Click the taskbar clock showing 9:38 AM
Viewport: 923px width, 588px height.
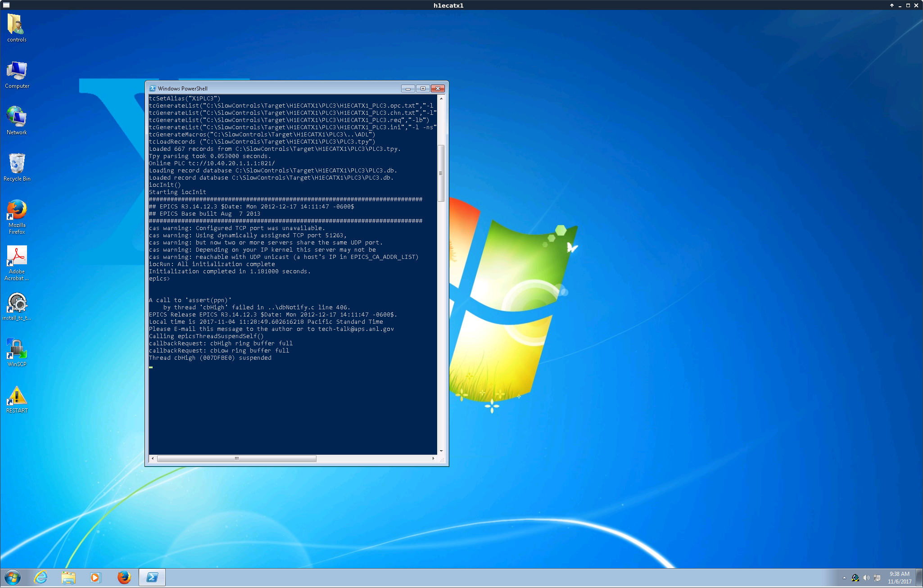pyautogui.click(x=899, y=578)
